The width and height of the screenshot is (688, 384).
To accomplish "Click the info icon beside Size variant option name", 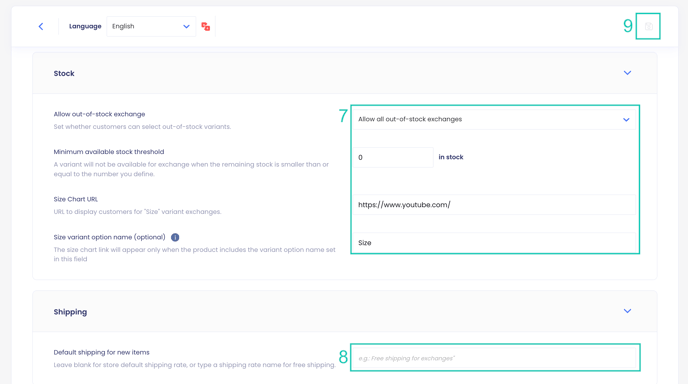I will pos(175,237).
